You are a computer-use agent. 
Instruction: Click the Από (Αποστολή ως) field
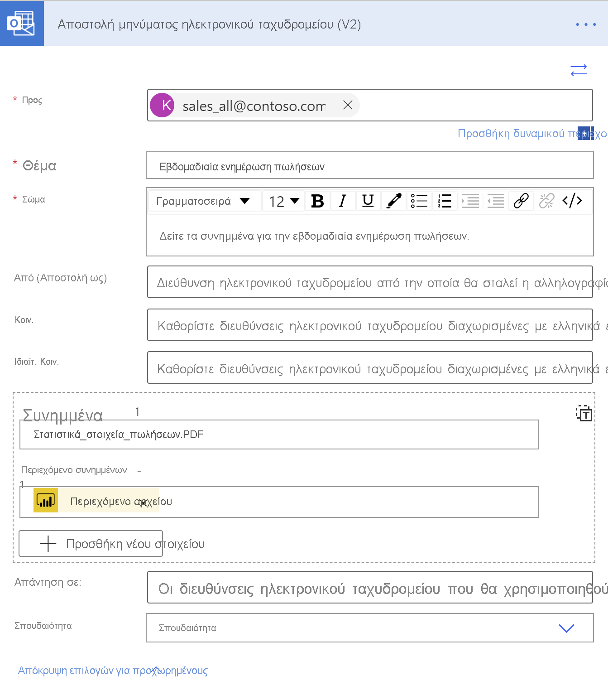[x=370, y=282]
